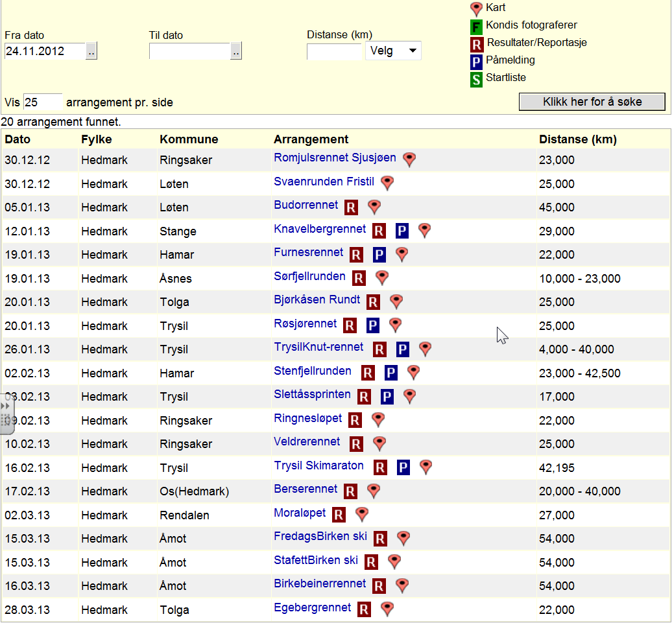Click the Kondis fotograferer legend F icon
Image resolution: width=672 pixels, height=623 pixels.
tap(476, 27)
